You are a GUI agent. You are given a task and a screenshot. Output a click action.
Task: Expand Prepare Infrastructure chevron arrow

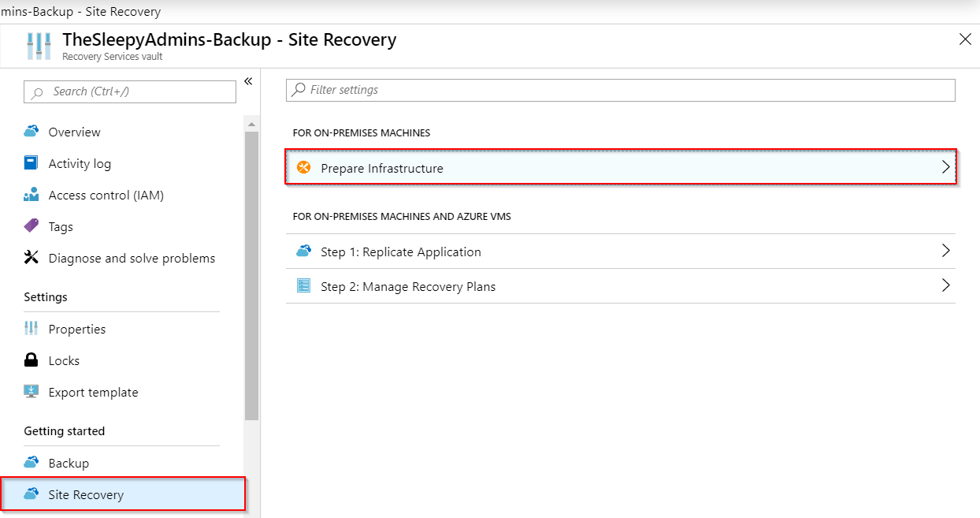946,168
